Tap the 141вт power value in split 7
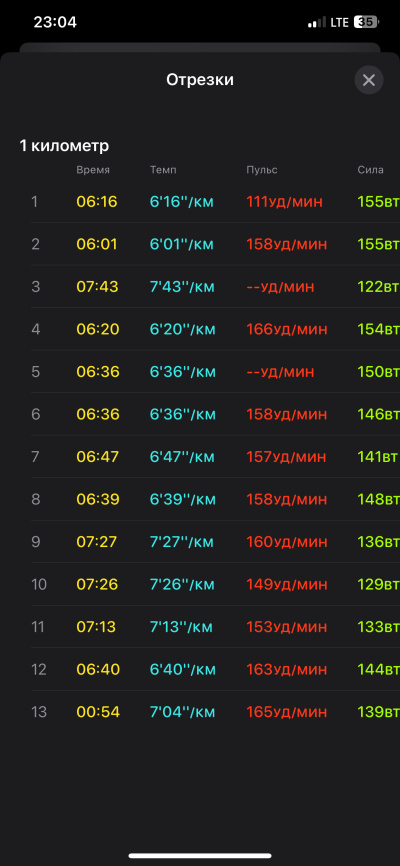The width and height of the screenshot is (400, 866). [x=378, y=457]
